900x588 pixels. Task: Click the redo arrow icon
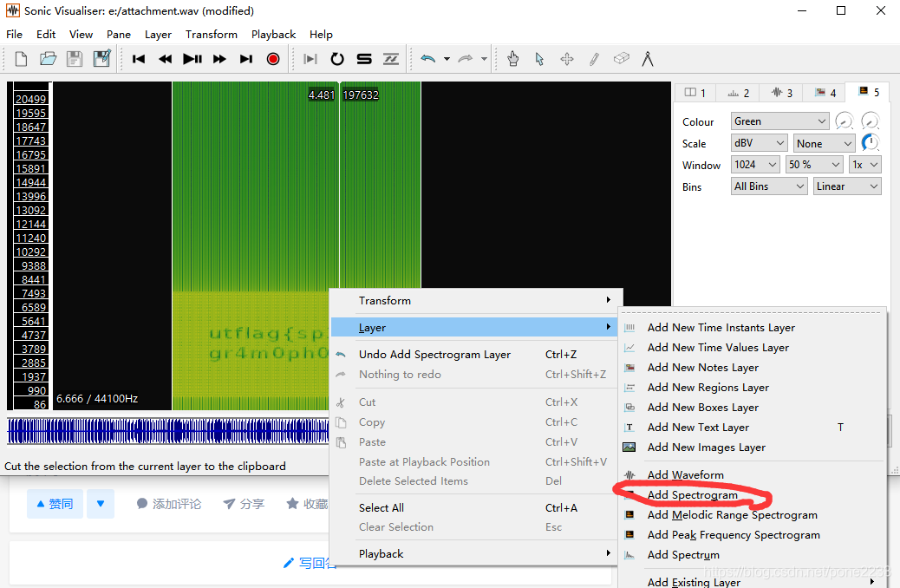466,59
